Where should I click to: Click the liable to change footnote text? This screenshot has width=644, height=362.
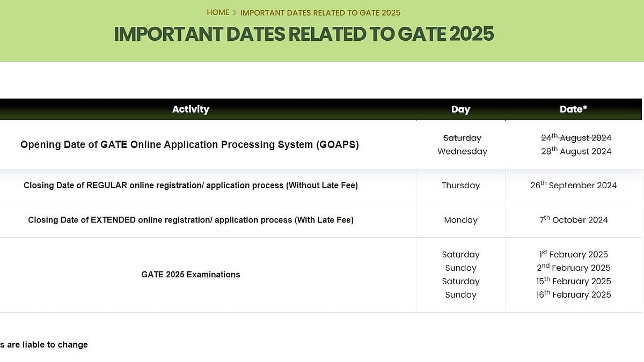tap(43, 345)
